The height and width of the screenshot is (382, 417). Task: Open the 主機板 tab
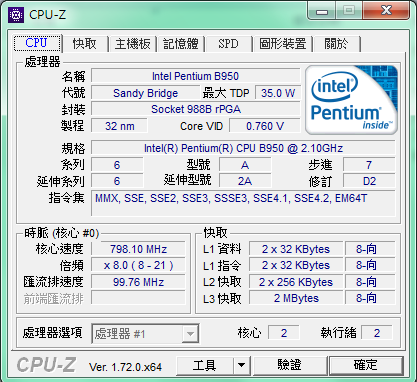click(133, 44)
